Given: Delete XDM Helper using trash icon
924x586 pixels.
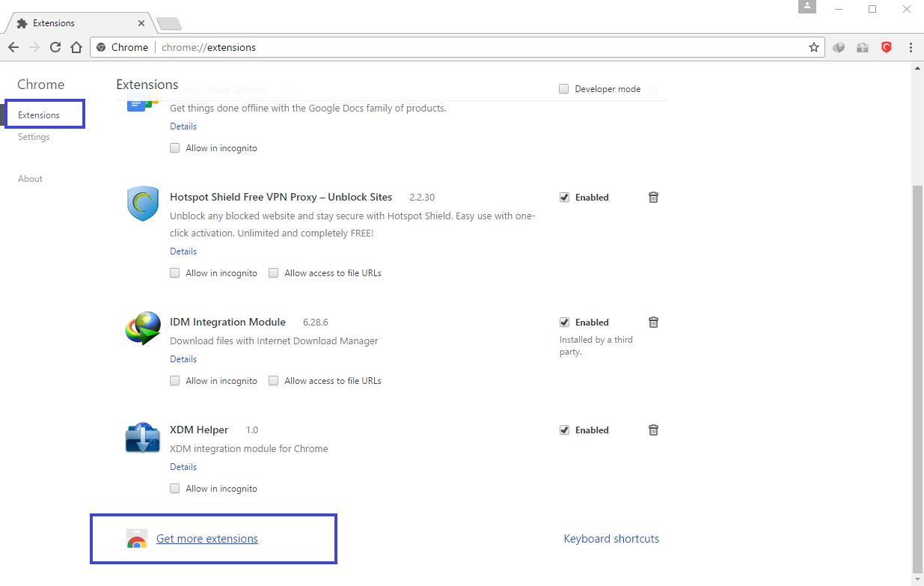Looking at the screenshot, I should point(653,430).
